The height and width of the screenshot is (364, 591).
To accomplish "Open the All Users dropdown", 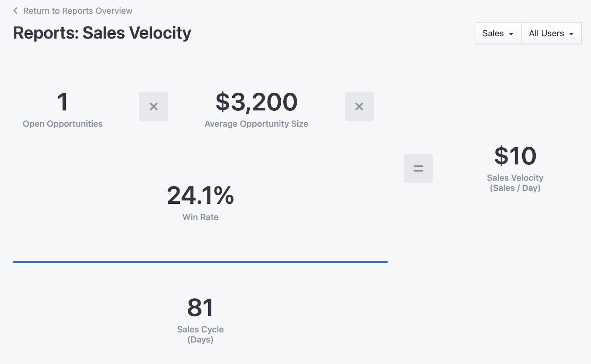I will [551, 33].
